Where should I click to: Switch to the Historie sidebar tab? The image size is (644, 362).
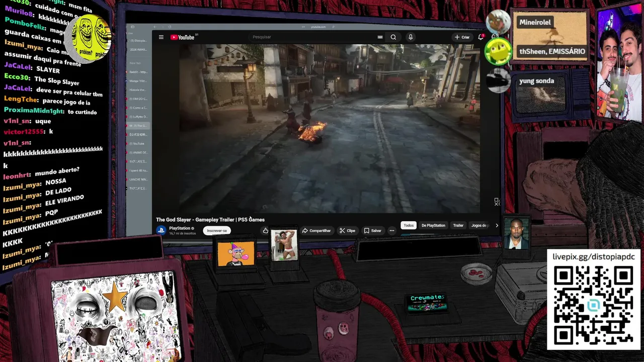(138, 90)
